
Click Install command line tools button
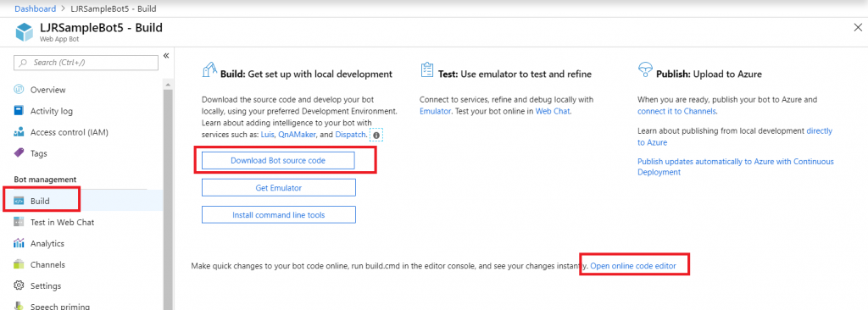(x=278, y=215)
